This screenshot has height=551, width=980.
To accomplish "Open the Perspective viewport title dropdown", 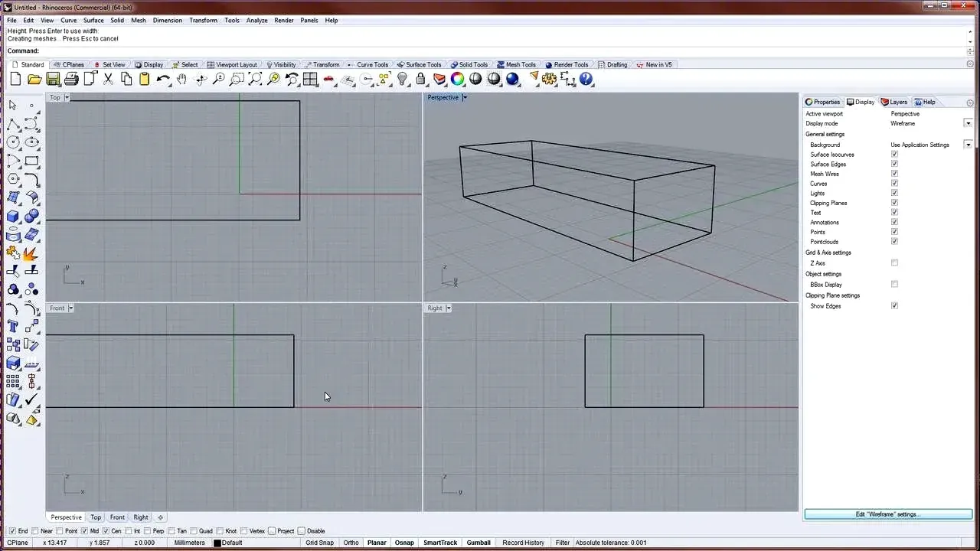I will click(x=464, y=97).
